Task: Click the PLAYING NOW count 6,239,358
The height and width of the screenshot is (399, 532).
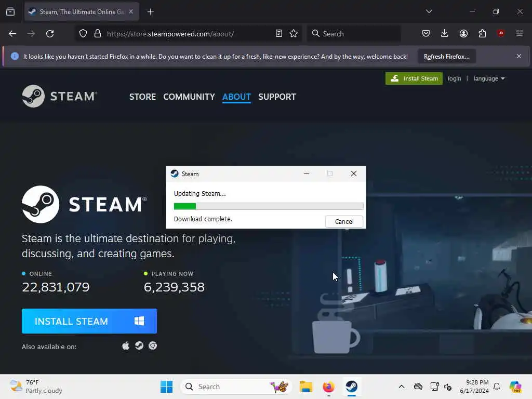Action: 174,287
